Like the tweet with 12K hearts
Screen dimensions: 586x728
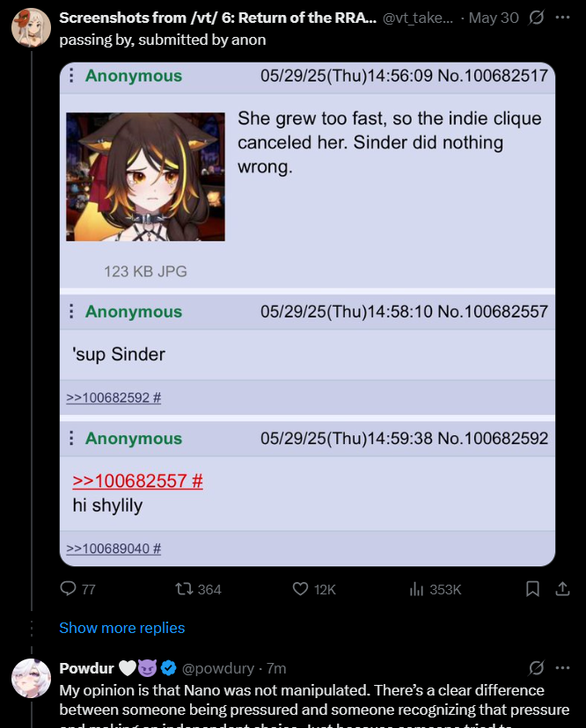coord(314,589)
